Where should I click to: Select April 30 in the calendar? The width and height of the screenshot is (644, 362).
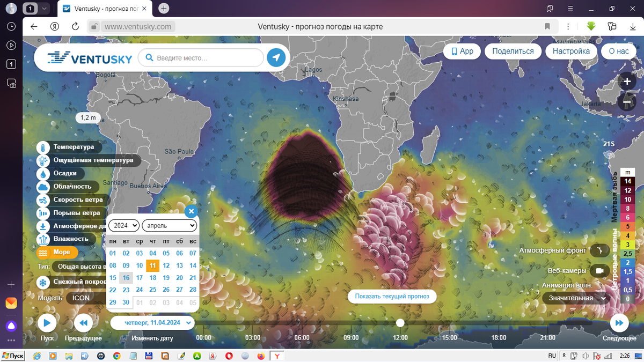pyautogui.click(x=126, y=302)
